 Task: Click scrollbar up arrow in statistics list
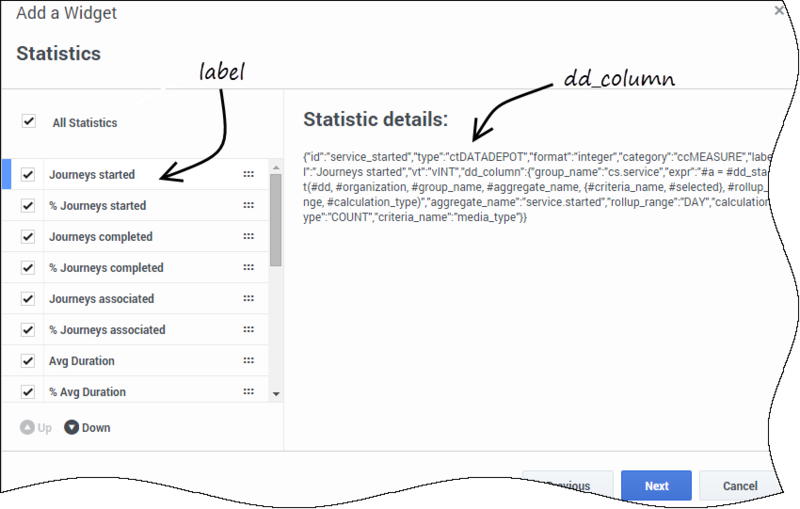point(276,167)
